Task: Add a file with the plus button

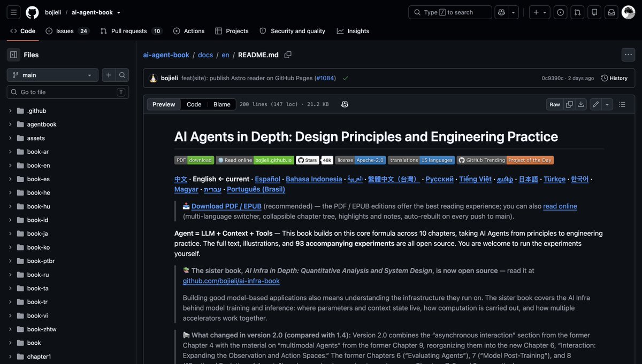Action: (109, 75)
